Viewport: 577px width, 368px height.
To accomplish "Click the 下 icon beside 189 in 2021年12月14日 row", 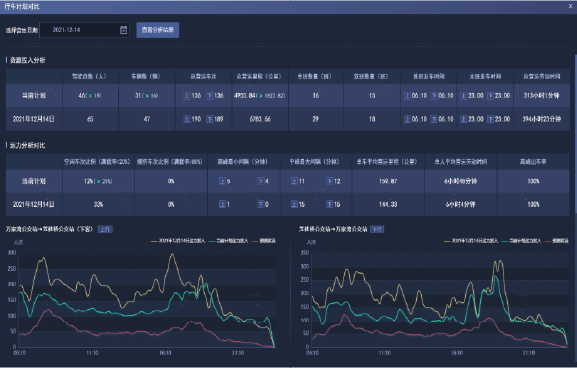I will click(209, 119).
